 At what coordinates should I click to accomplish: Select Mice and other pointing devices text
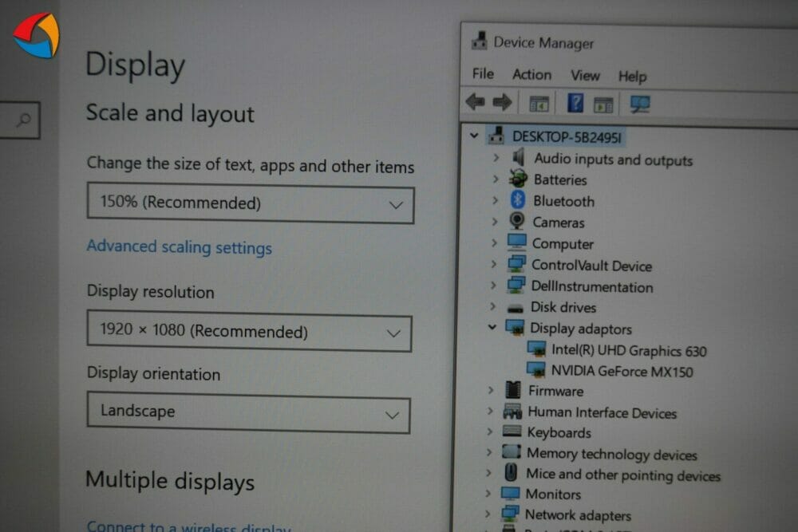623,475
